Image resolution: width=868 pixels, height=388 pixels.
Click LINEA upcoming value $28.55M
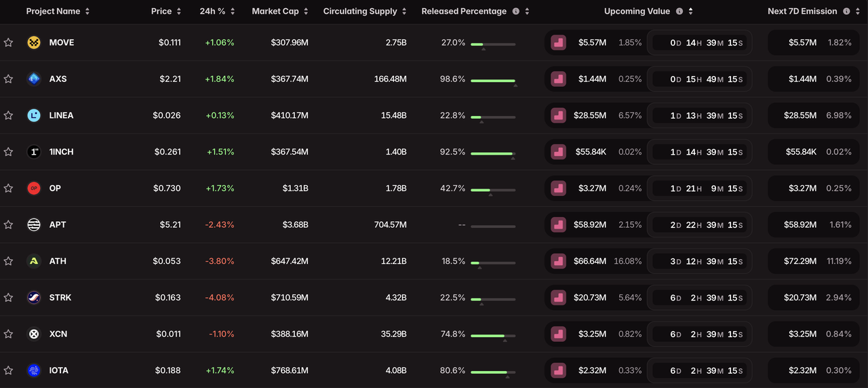[590, 115]
